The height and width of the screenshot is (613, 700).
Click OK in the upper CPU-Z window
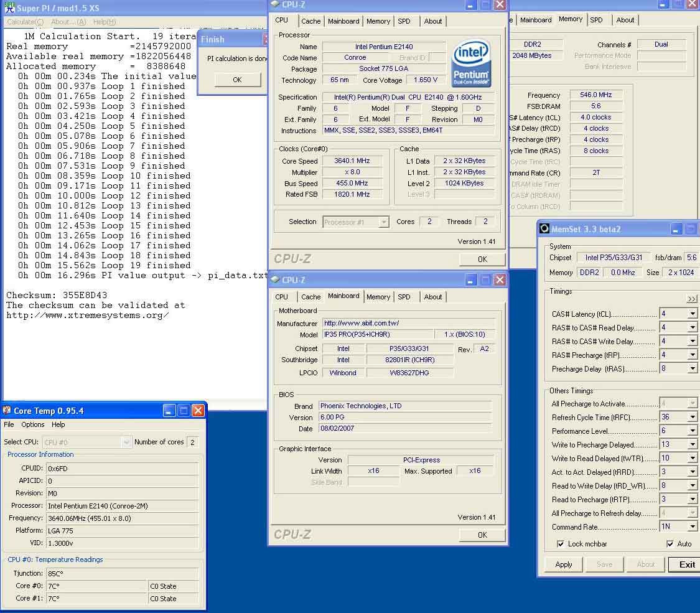tap(482, 259)
